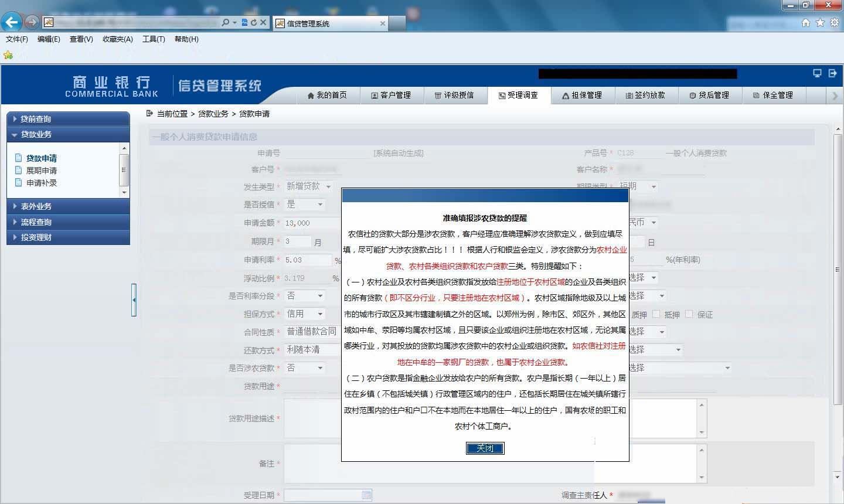Viewport: 844px width, 504px height.
Task: Open the 是否授信 dropdown
Action: click(x=305, y=205)
